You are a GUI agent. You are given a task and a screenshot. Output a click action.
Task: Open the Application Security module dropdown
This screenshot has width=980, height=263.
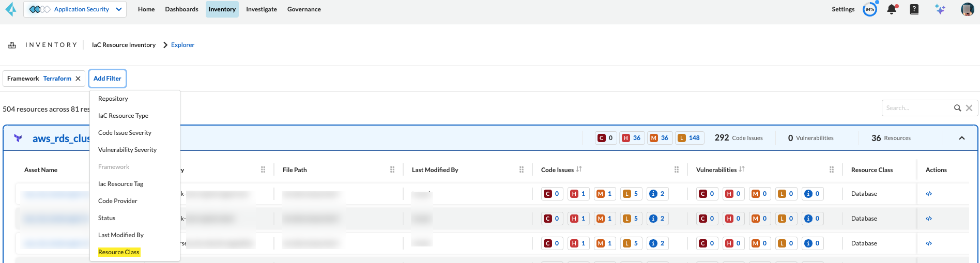click(75, 9)
